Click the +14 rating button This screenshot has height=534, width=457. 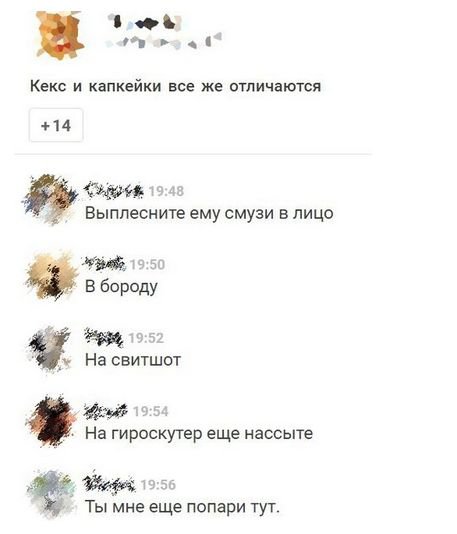56,125
